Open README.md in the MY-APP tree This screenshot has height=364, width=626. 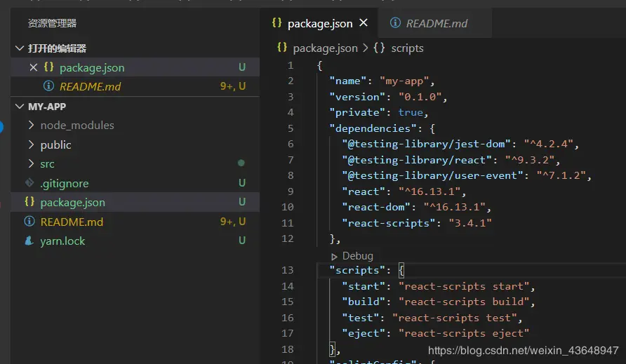coord(135,222)
